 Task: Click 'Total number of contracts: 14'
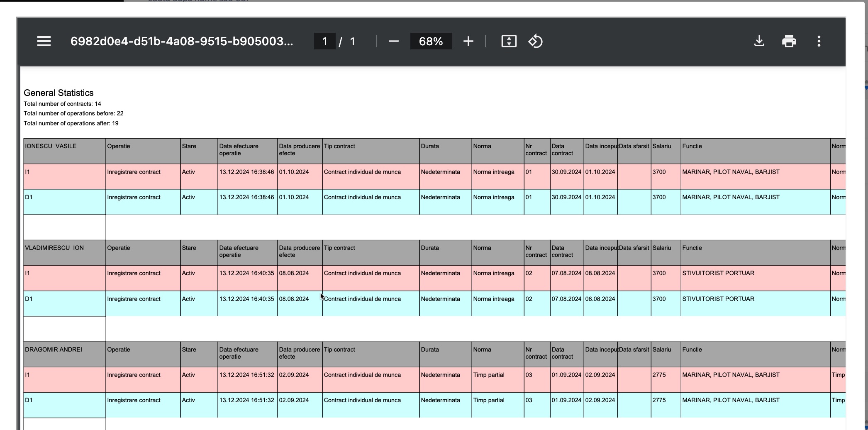[x=62, y=104]
